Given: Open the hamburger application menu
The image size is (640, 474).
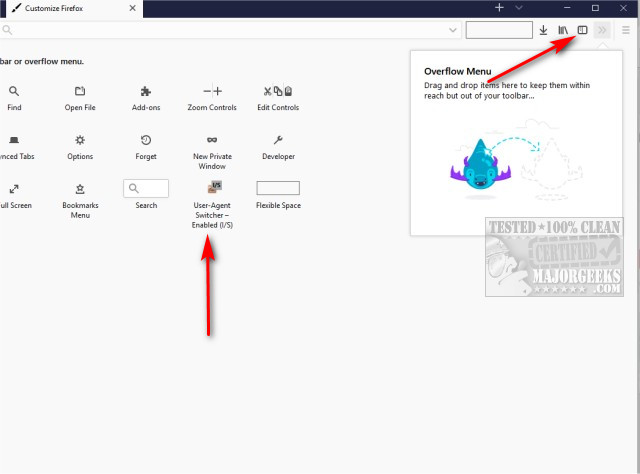Looking at the screenshot, I should pyautogui.click(x=626, y=30).
